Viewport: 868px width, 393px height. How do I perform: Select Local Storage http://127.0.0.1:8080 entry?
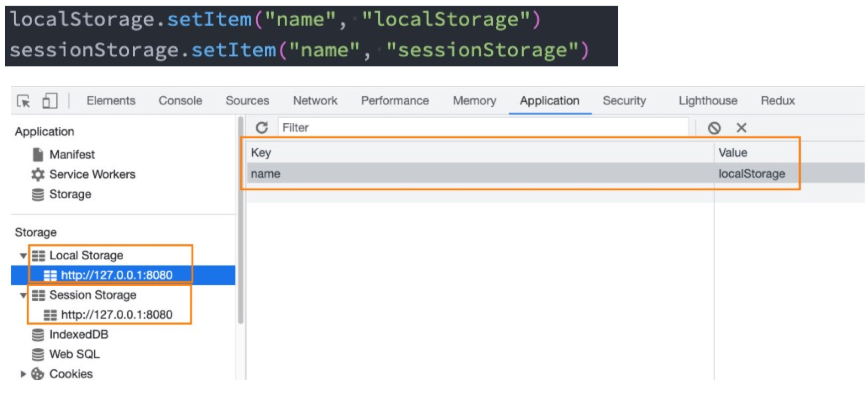[x=116, y=275]
